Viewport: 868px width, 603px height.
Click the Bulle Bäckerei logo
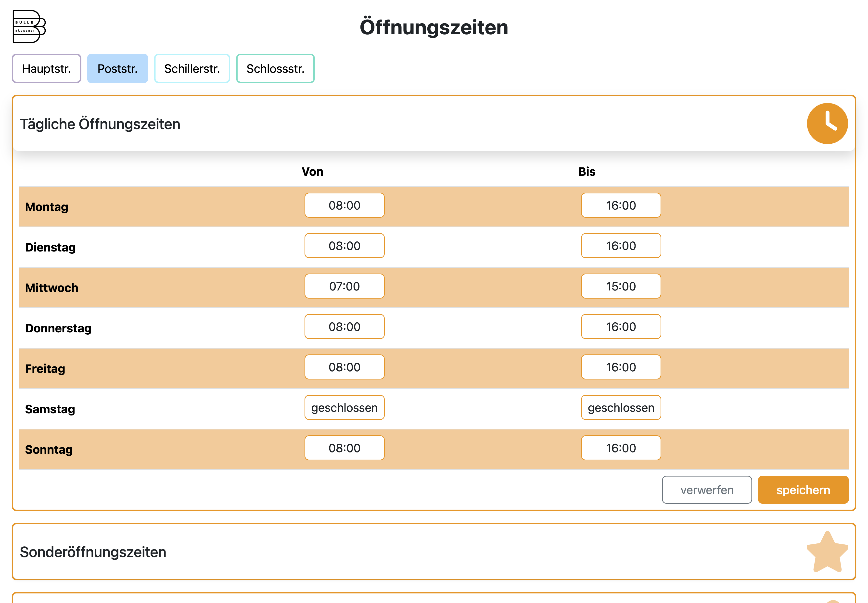[x=29, y=27]
